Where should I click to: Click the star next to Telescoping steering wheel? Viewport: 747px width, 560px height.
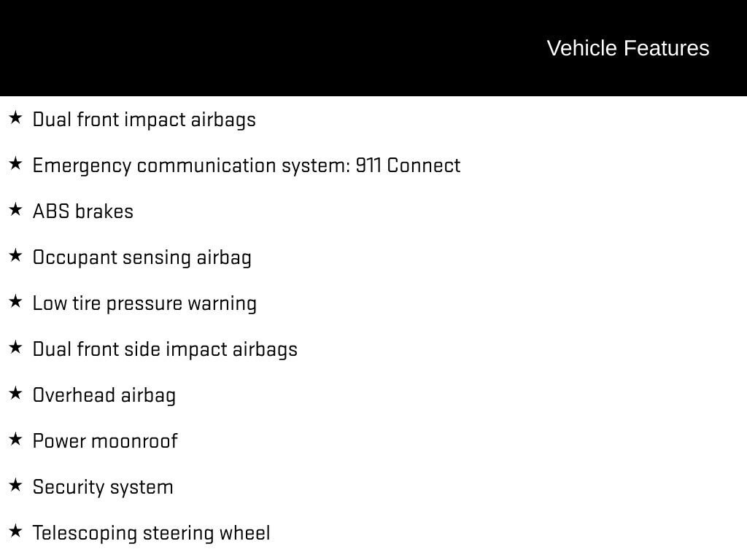15,531
